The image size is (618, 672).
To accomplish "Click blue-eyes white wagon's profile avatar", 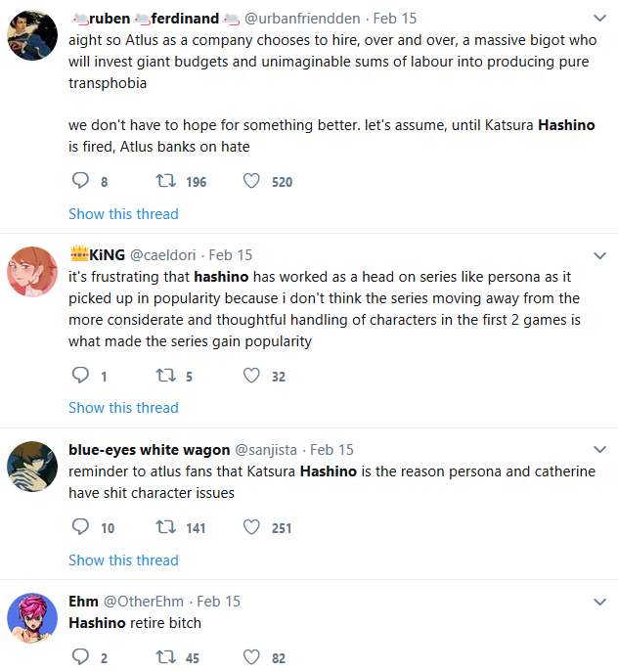I will [32, 467].
